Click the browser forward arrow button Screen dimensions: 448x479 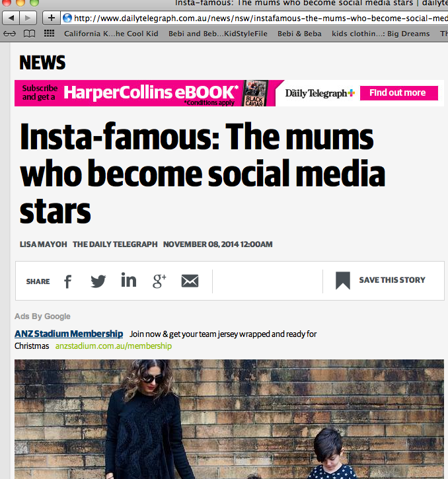(x=30, y=18)
